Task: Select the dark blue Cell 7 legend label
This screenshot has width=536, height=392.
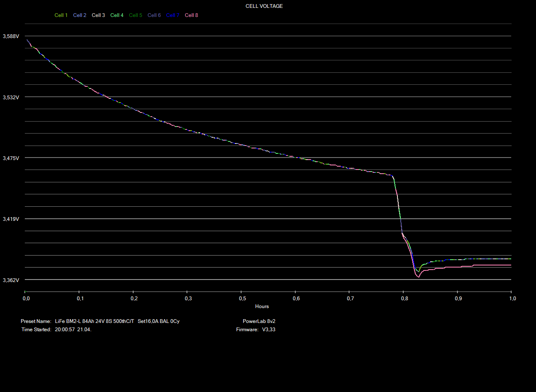Action: [x=172, y=15]
